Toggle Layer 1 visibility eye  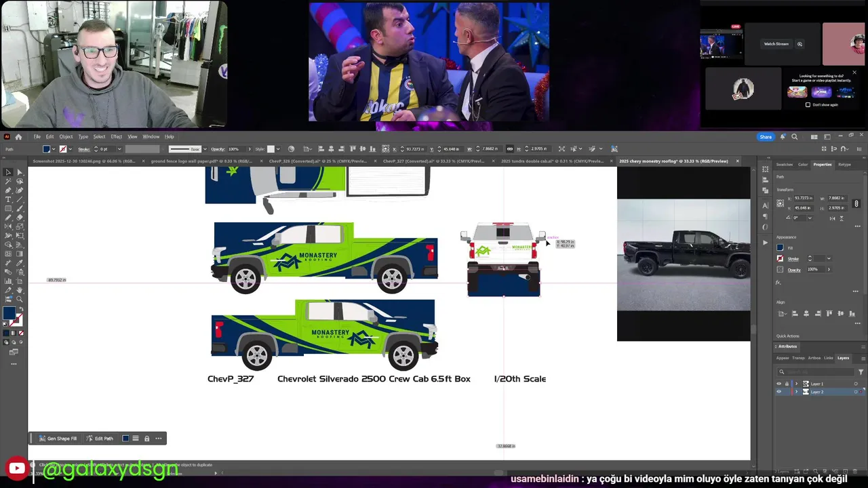(778, 384)
